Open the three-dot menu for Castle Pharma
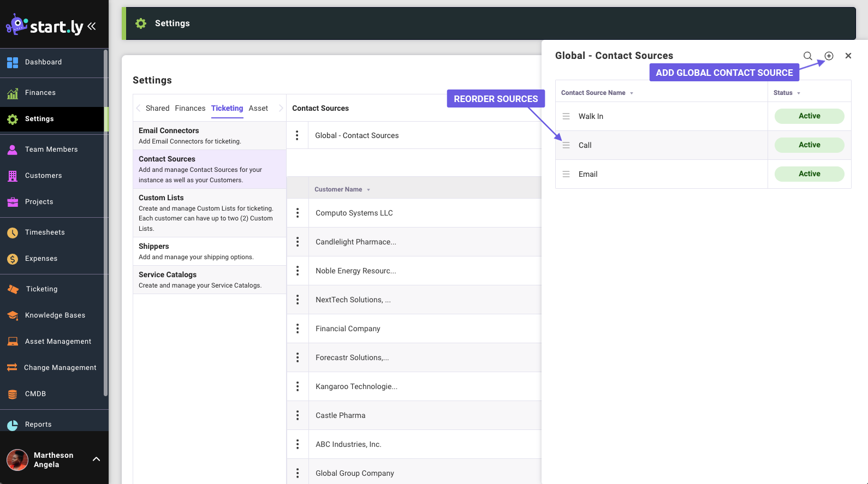 tap(298, 415)
